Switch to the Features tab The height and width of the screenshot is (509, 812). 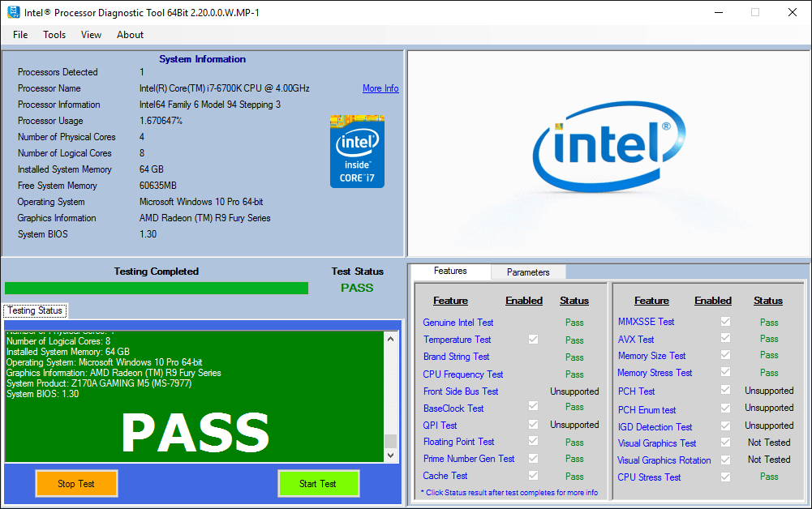point(450,271)
